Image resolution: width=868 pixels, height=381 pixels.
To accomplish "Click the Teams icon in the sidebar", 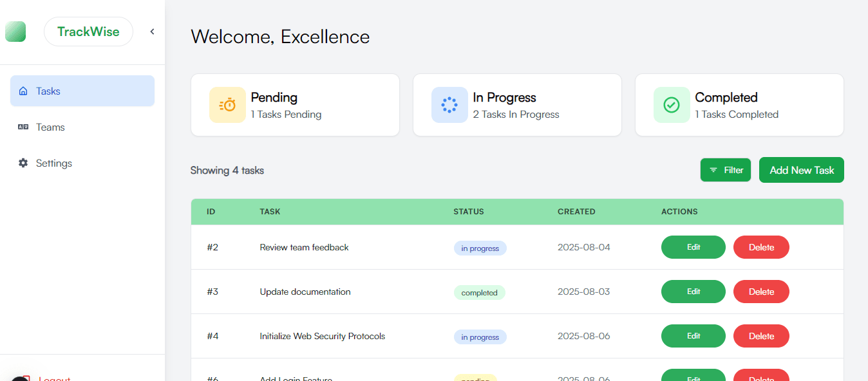I will point(23,127).
